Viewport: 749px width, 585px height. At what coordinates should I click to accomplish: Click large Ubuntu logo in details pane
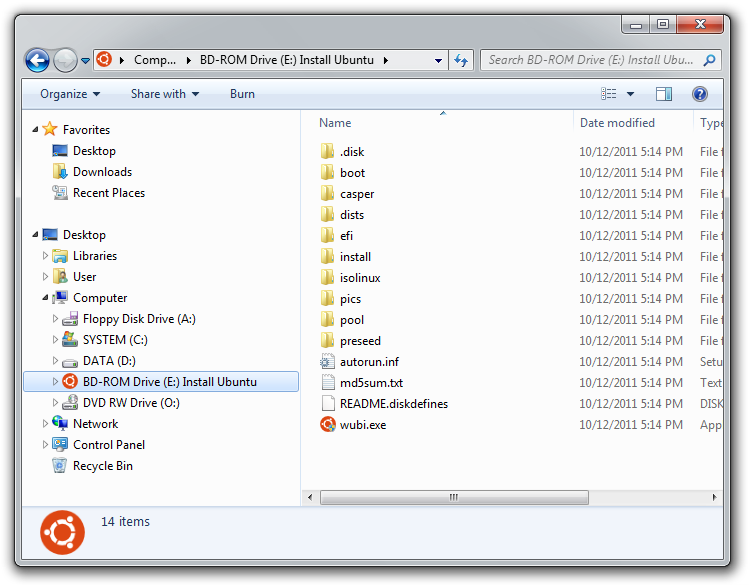[63, 532]
